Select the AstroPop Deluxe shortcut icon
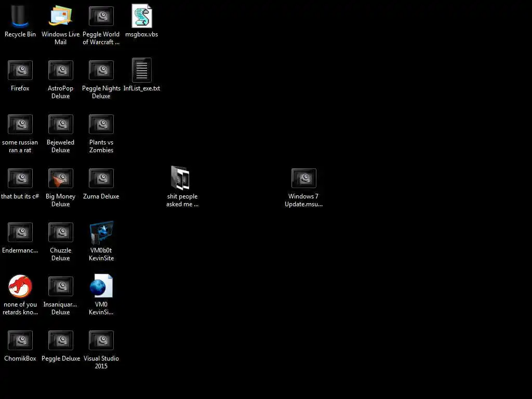The image size is (532, 399). click(x=60, y=70)
